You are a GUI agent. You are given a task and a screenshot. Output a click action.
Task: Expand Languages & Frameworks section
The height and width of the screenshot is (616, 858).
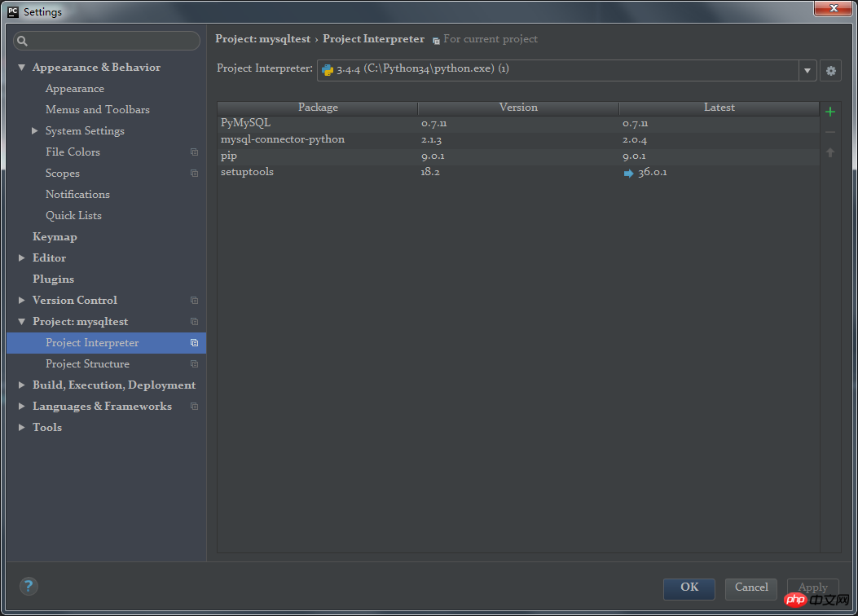coord(21,407)
